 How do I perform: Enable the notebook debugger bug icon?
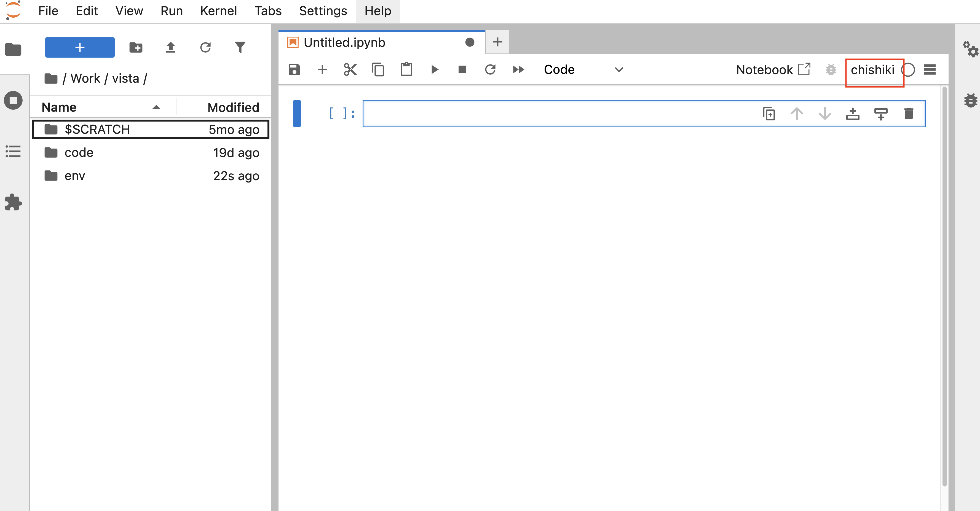(831, 69)
